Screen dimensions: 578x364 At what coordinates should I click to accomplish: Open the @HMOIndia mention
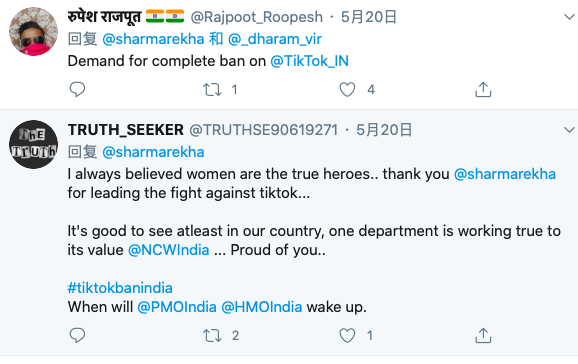point(261,307)
